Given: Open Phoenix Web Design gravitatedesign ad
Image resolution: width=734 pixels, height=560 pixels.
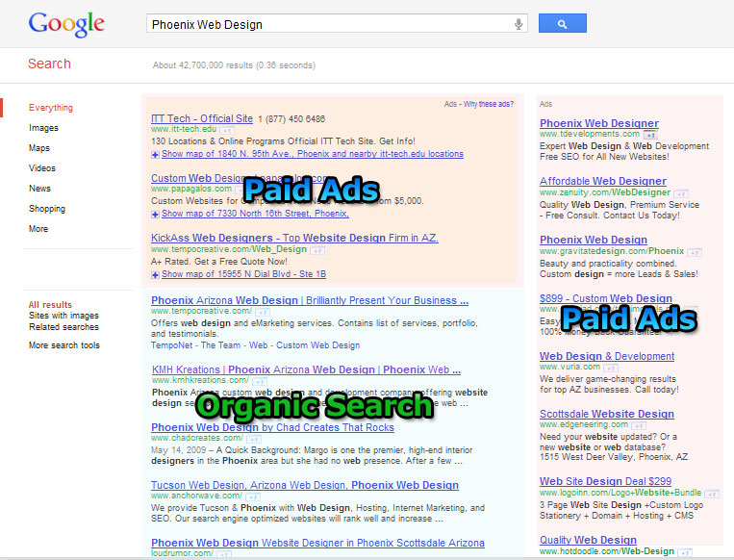Looking at the screenshot, I should [594, 240].
